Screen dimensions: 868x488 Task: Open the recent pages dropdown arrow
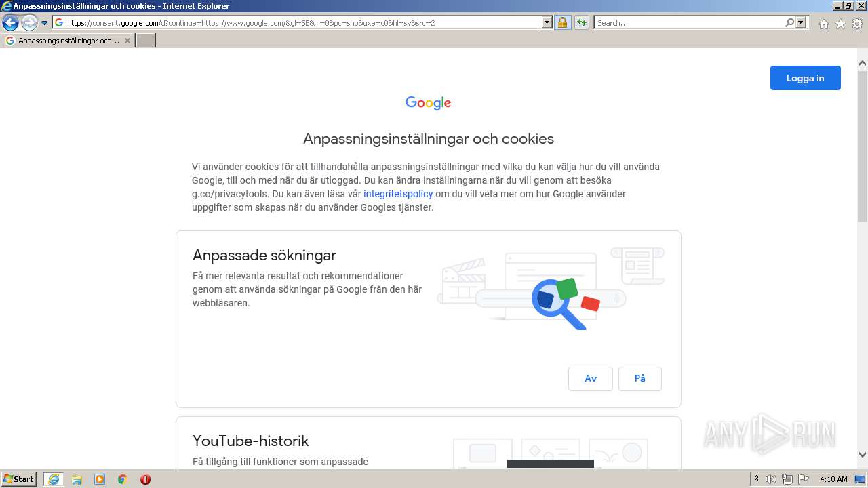44,23
